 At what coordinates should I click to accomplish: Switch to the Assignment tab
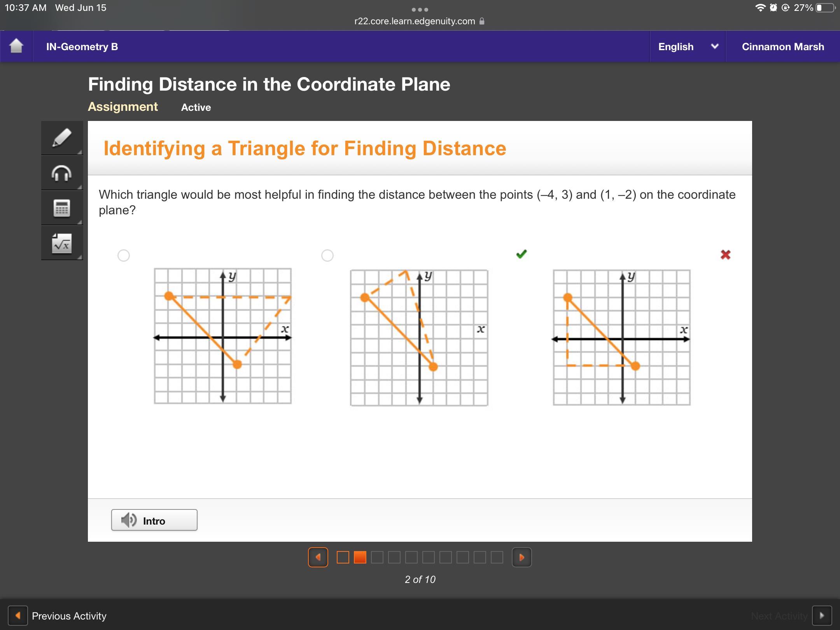(x=123, y=107)
